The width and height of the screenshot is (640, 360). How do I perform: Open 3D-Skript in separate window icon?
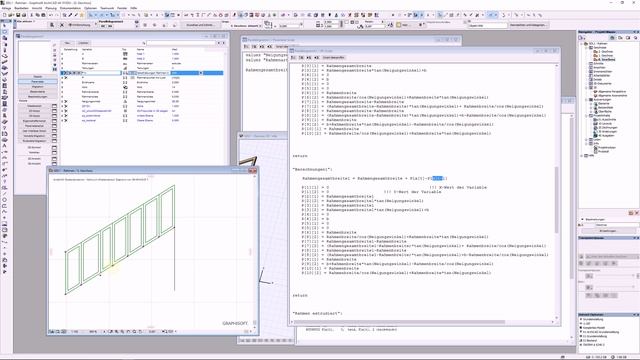pyautogui.click(x=54, y=116)
